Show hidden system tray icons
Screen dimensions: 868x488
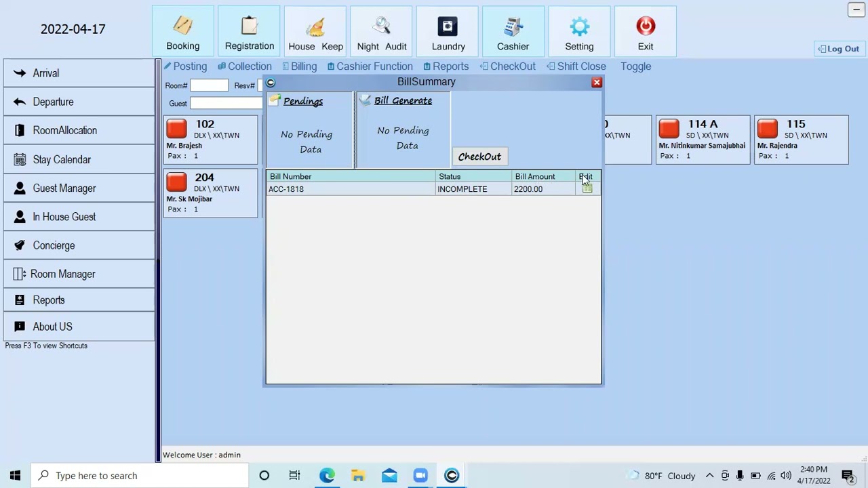click(709, 476)
